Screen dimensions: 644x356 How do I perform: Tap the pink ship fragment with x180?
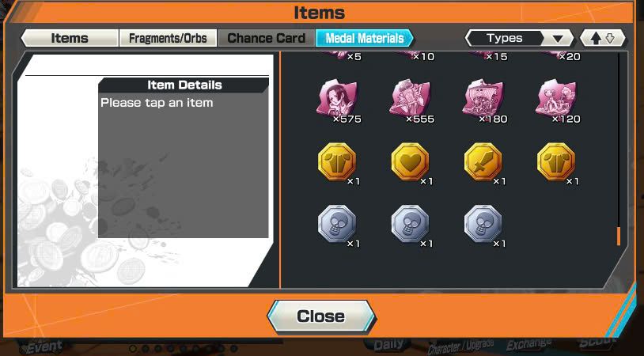[x=483, y=100]
